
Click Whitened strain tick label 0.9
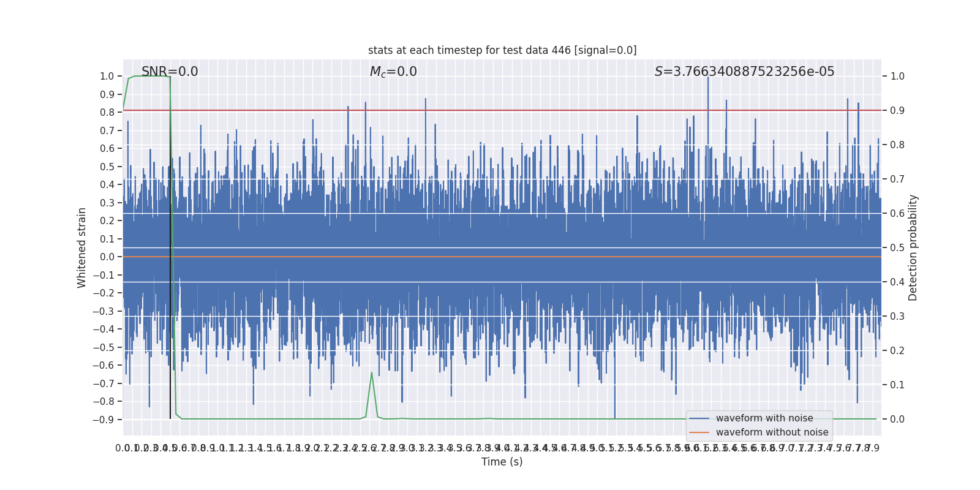107,94
